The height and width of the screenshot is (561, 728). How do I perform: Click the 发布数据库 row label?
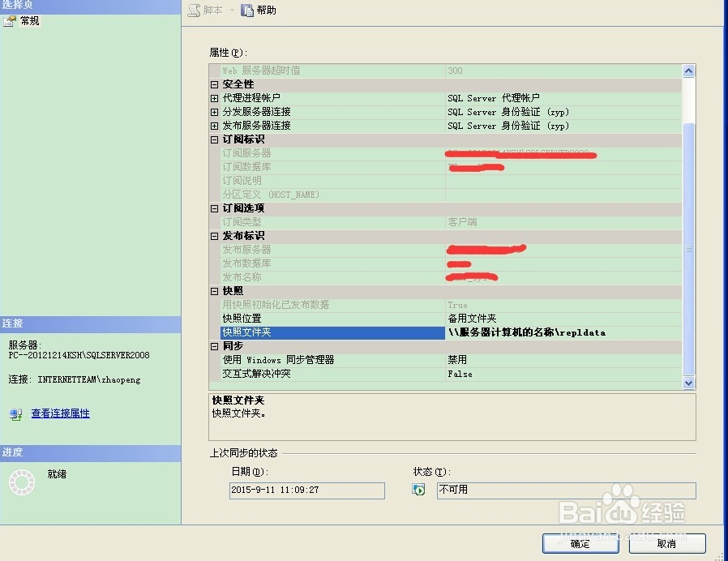click(x=246, y=263)
